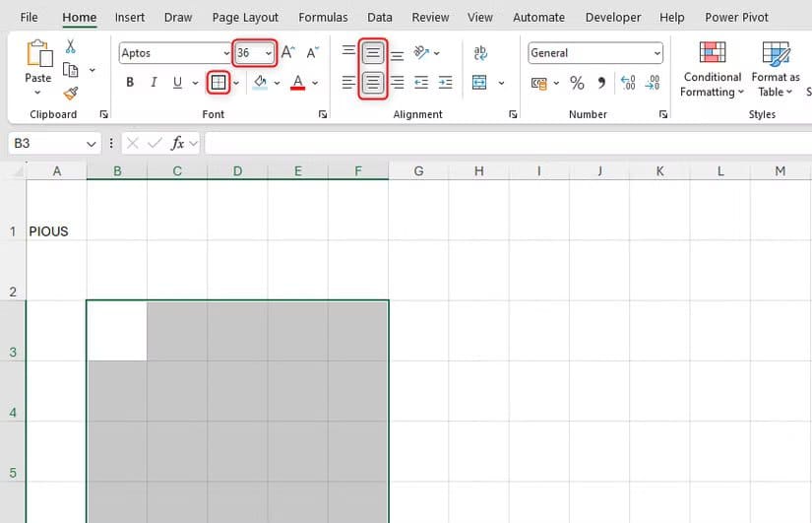Viewport: 812px width, 523px height.
Task: Open the Orientation text angle icon
Action: [421, 52]
